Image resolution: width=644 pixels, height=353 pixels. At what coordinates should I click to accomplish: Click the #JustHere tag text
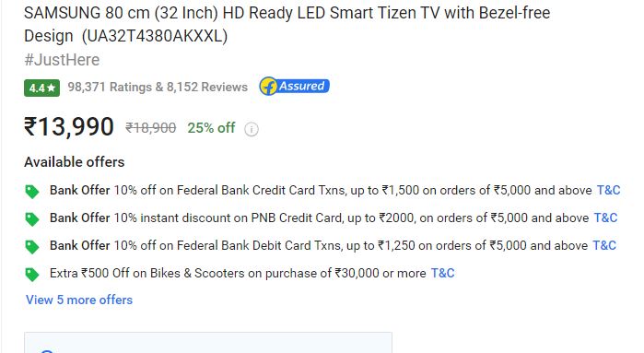[62, 60]
